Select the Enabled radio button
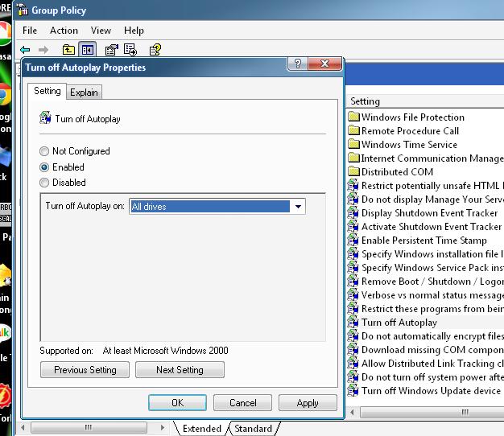The image size is (504, 436). [44, 167]
